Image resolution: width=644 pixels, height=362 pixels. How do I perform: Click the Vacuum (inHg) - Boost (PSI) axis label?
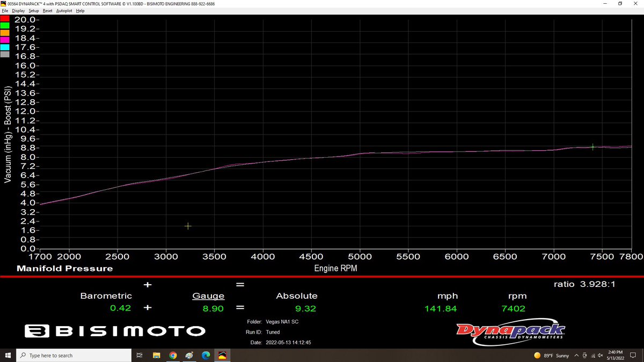tap(8, 135)
